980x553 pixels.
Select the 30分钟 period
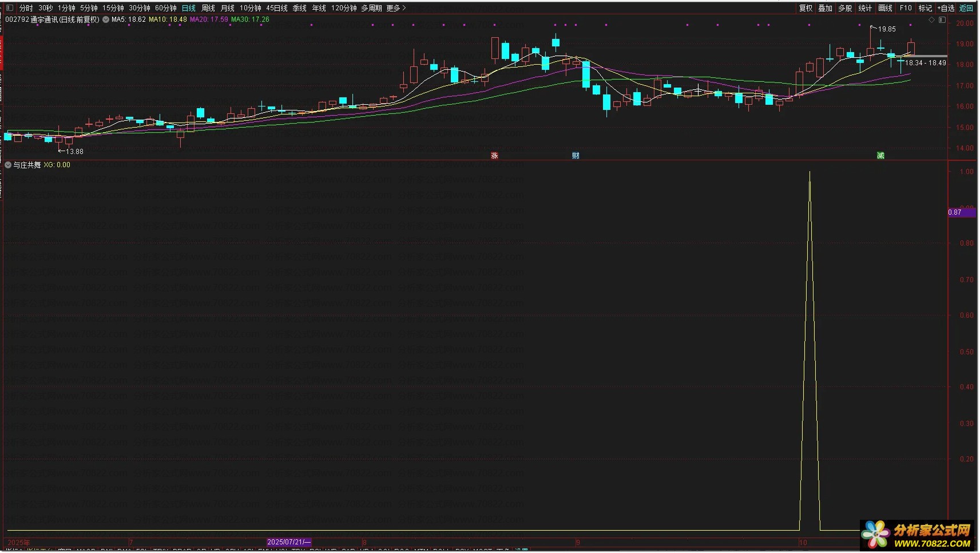pyautogui.click(x=140, y=8)
